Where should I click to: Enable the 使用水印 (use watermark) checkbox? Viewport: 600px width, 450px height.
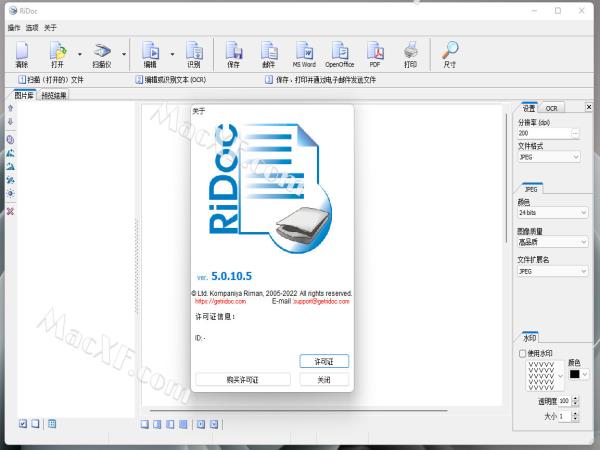[522, 353]
